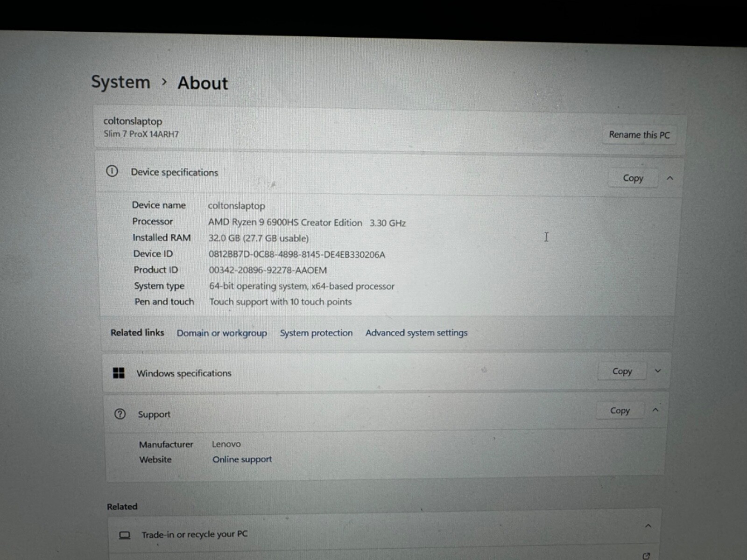
Task: Expand the Windows specifications section
Action: (x=658, y=371)
